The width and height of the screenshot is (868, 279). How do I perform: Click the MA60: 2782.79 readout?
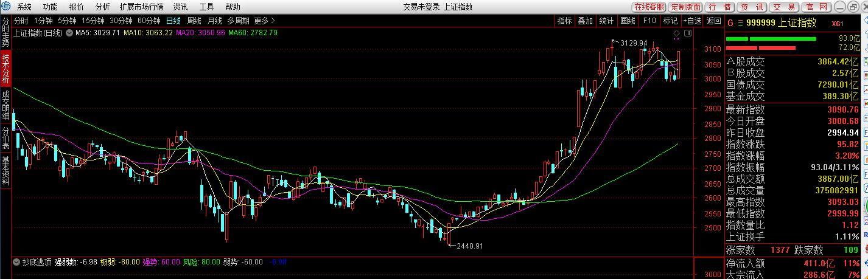click(253, 33)
